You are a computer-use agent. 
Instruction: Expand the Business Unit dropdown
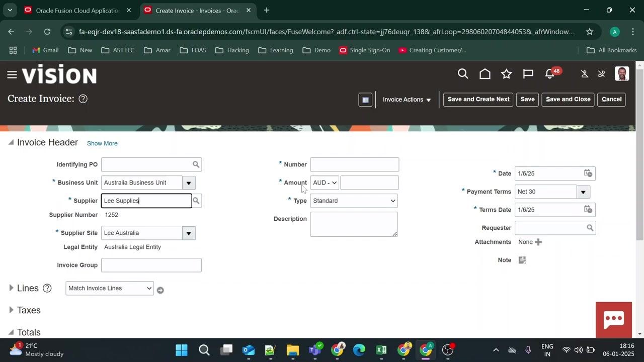point(189,183)
